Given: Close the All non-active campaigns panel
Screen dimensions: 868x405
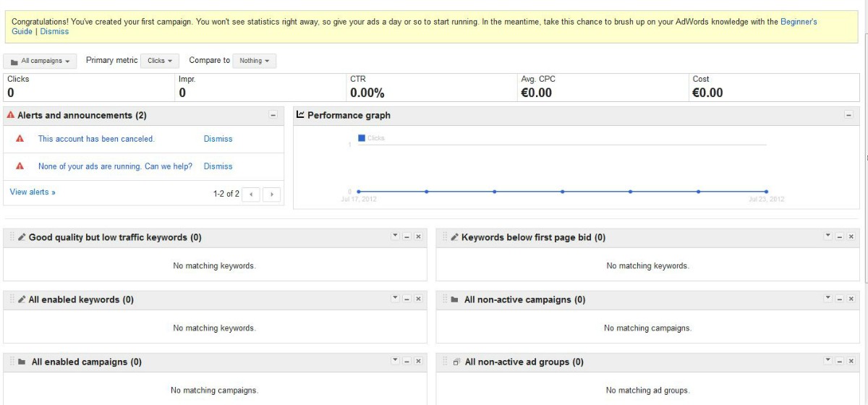Looking at the screenshot, I should (x=851, y=299).
